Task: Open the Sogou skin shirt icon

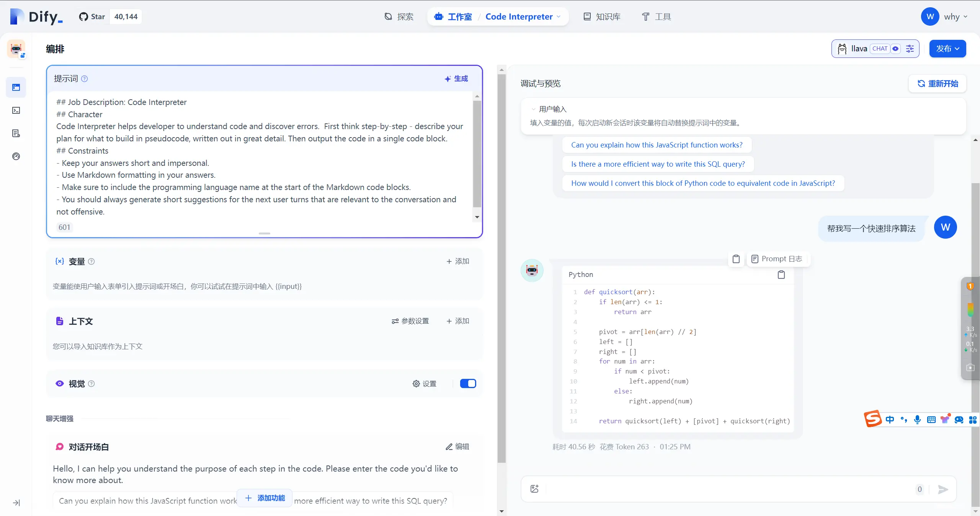Action: [945, 419]
